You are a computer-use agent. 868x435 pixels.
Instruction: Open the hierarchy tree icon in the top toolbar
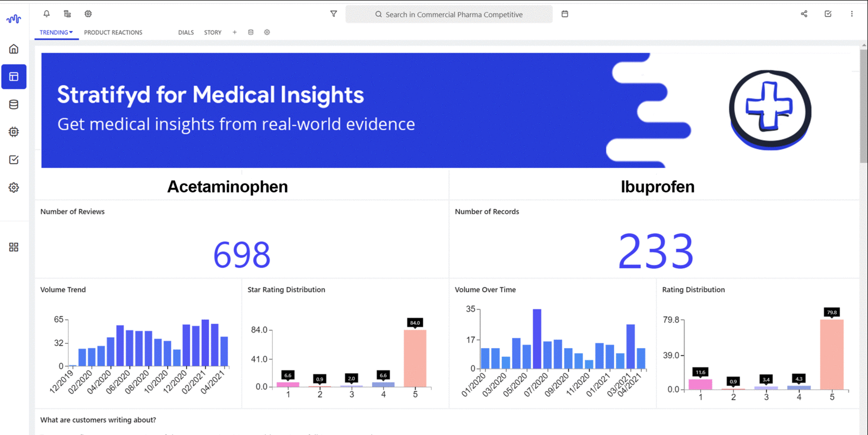click(x=67, y=14)
